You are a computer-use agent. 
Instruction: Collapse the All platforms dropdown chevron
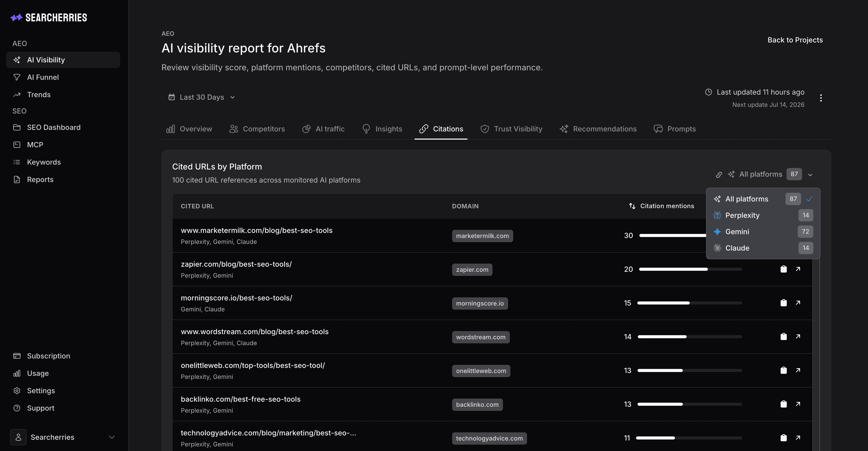pos(810,175)
